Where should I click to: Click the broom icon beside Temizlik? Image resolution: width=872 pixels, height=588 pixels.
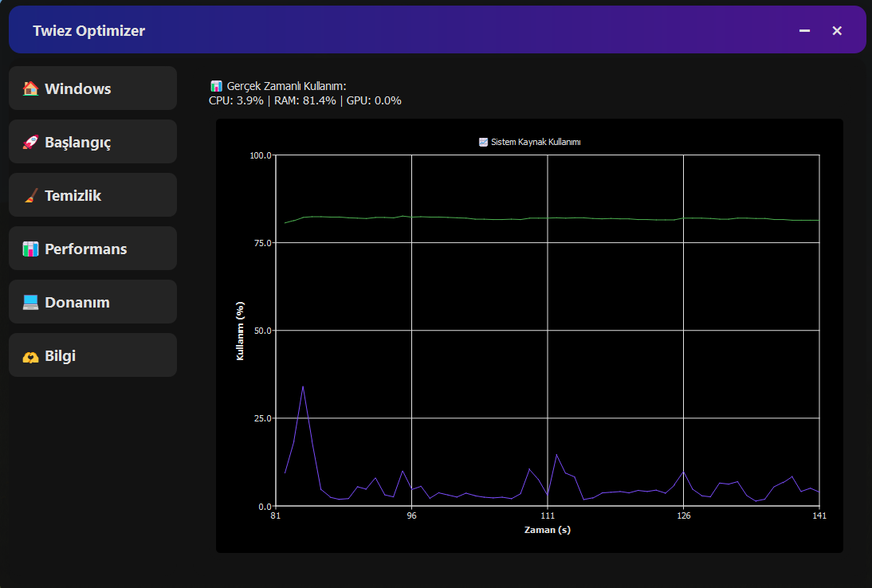(x=30, y=195)
